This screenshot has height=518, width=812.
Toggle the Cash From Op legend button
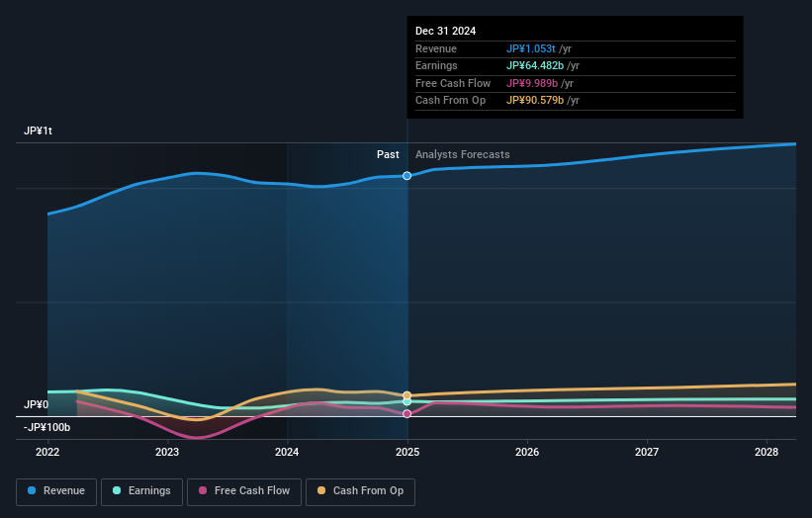pos(360,491)
